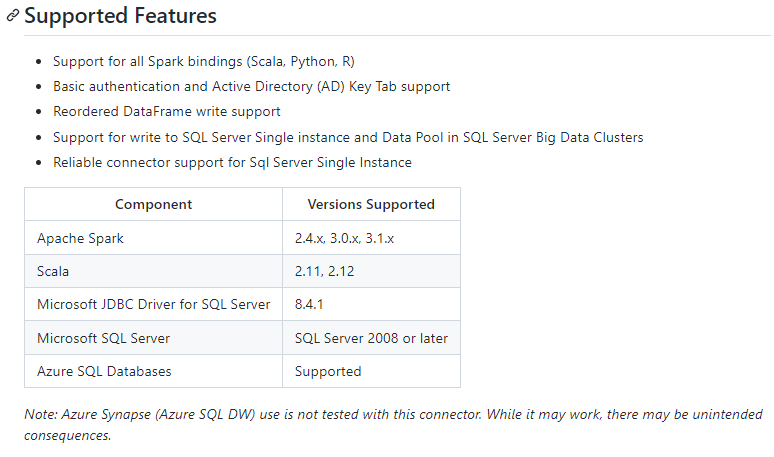The width and height of the screenshot is (774, 457).
Task: Select the Scala row label cell
Action: (54, 271)
